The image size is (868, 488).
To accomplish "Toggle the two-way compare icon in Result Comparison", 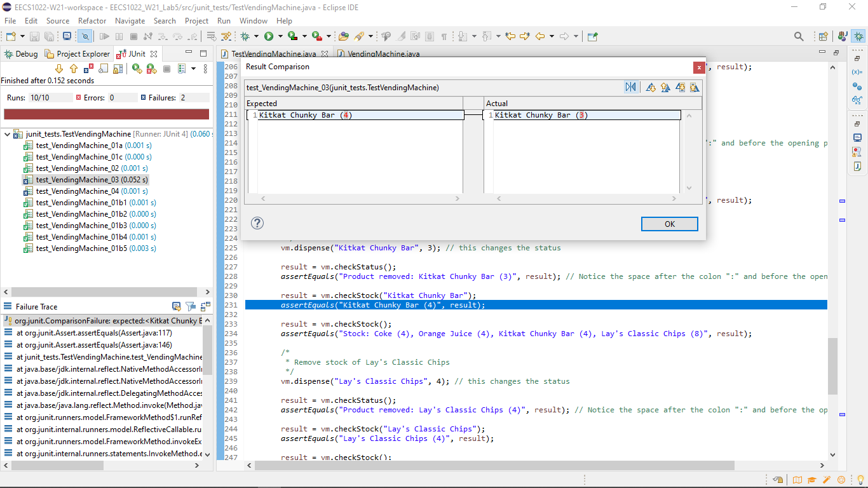I will pos(630,87).
